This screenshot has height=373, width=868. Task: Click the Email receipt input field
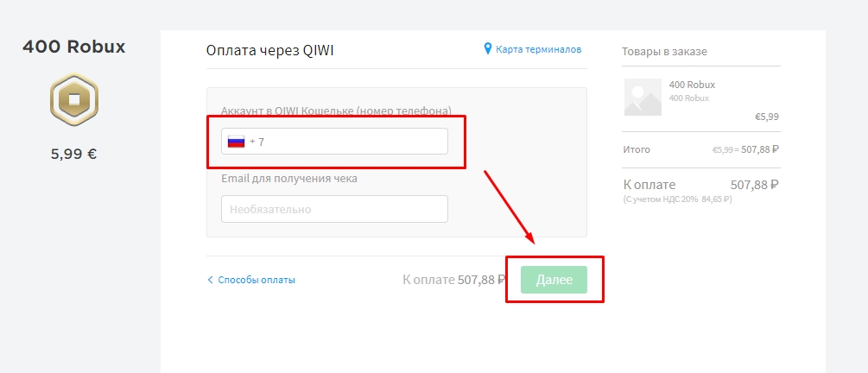(334, 209)
